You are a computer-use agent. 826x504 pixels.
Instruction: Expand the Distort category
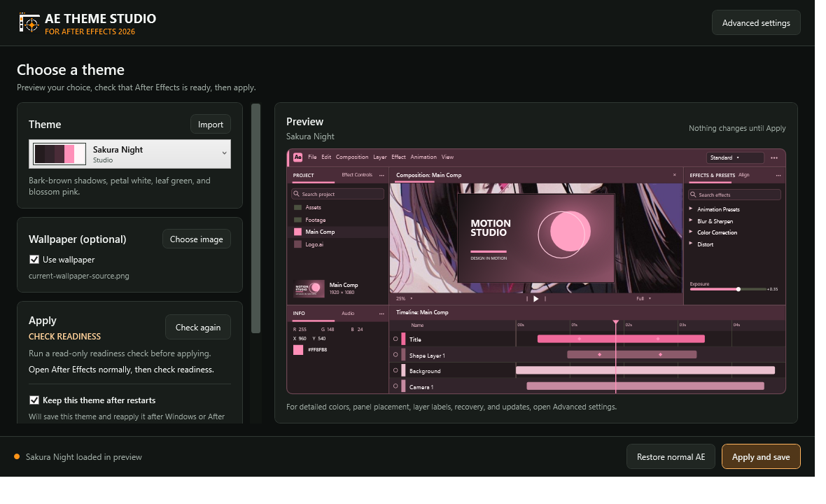(x=691, y=244)
